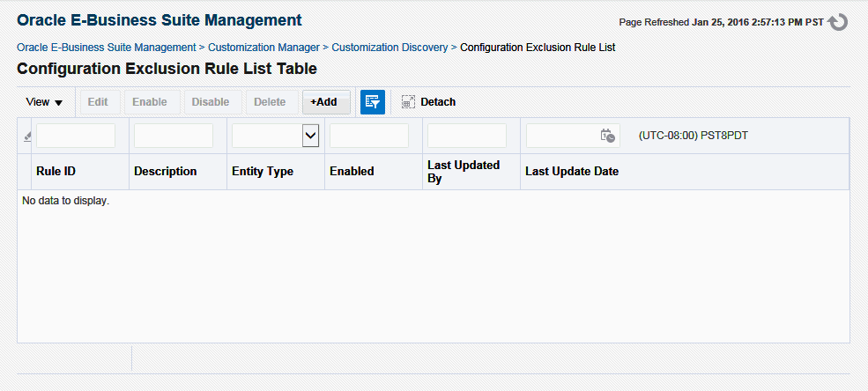Sort by the Last Updated By column header
The height and width of the screenshot is (391, 868).
pos(471,172)
